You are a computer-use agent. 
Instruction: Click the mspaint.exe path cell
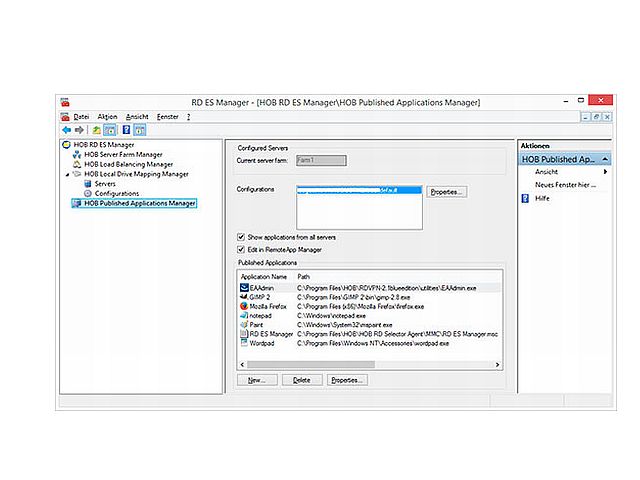point(344,325)
